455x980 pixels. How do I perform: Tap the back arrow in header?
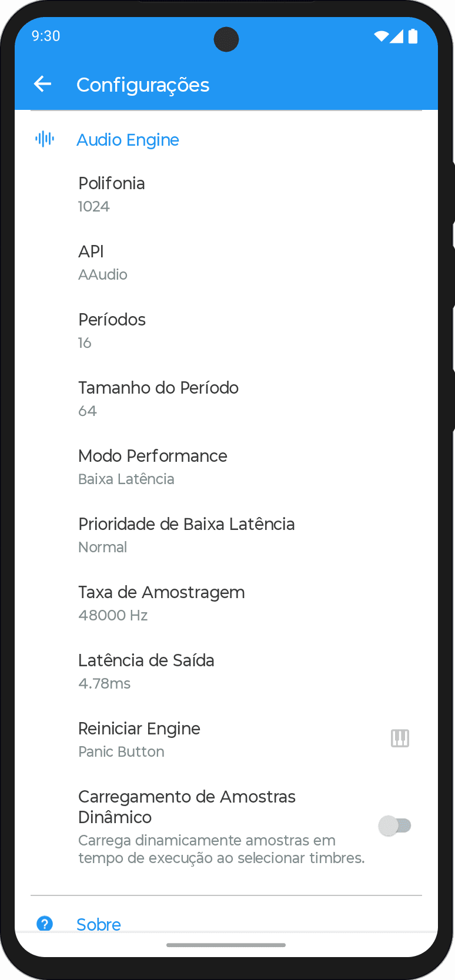(43, 85)
